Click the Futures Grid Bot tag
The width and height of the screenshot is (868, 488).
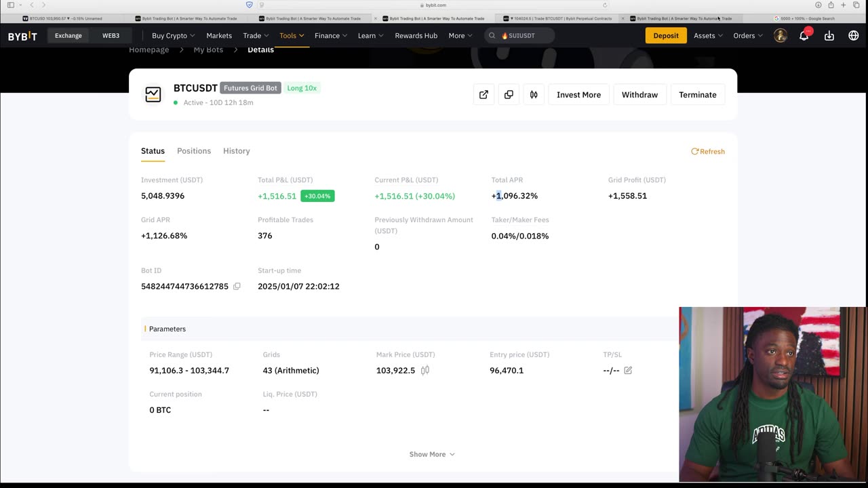pos(250,88)
